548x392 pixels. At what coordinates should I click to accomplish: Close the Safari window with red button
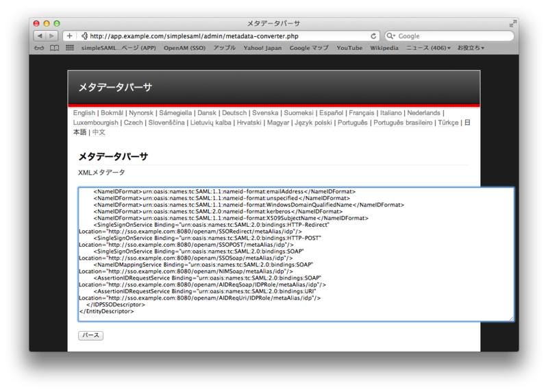(36, 23)
